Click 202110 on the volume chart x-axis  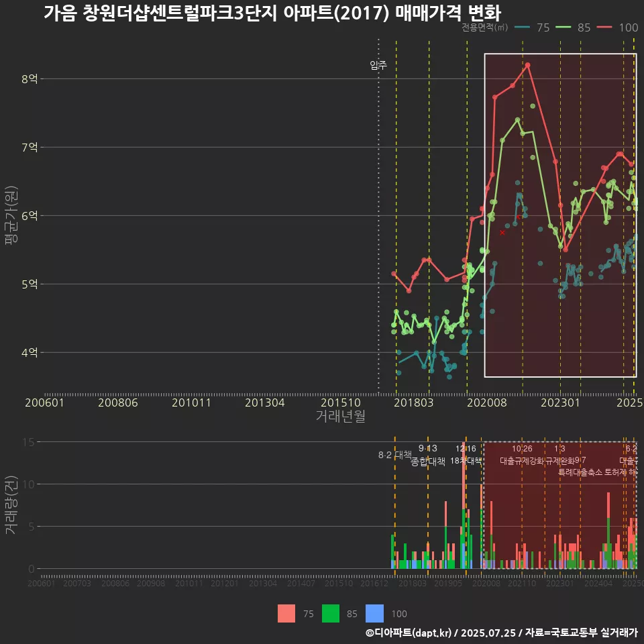[x=522, y=583]
